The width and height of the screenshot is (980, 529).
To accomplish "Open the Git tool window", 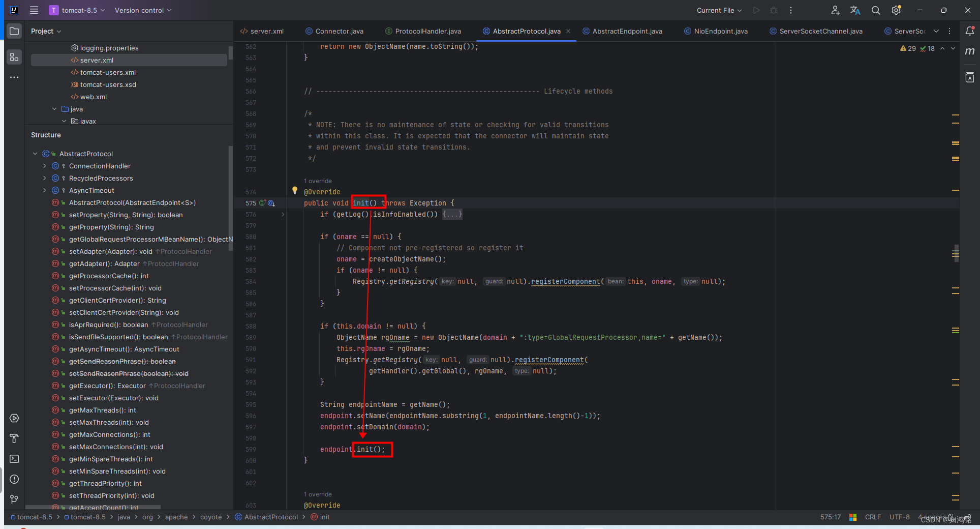I will 14,499.
